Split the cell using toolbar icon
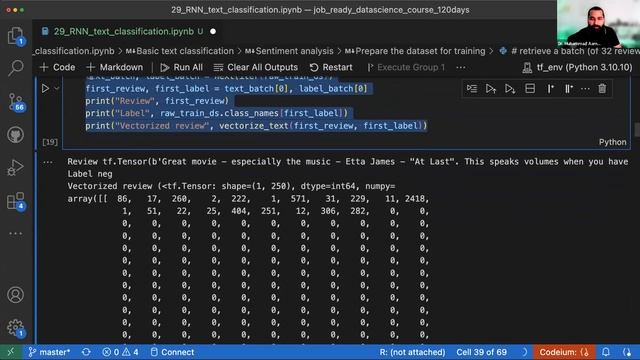Screen dimensions: 640x360 530,89
